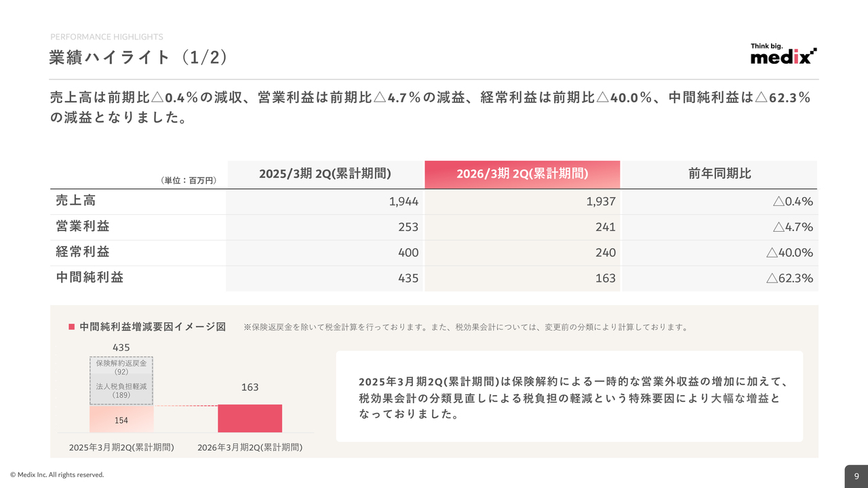The image size is (868, 488).
Task: Click the red square bullet beside 中間純利益増減要因イメージ図
Action: click(71, 327)
